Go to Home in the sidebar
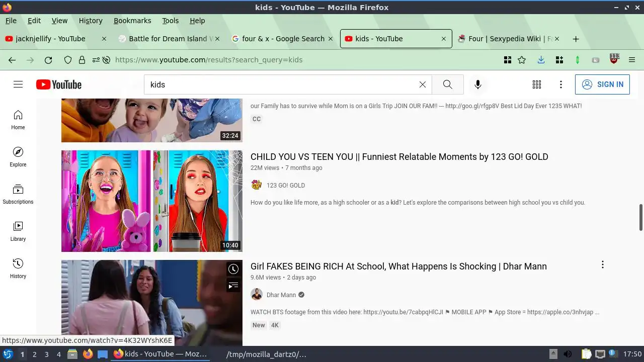The image size is (644, 362). (18, 120)
